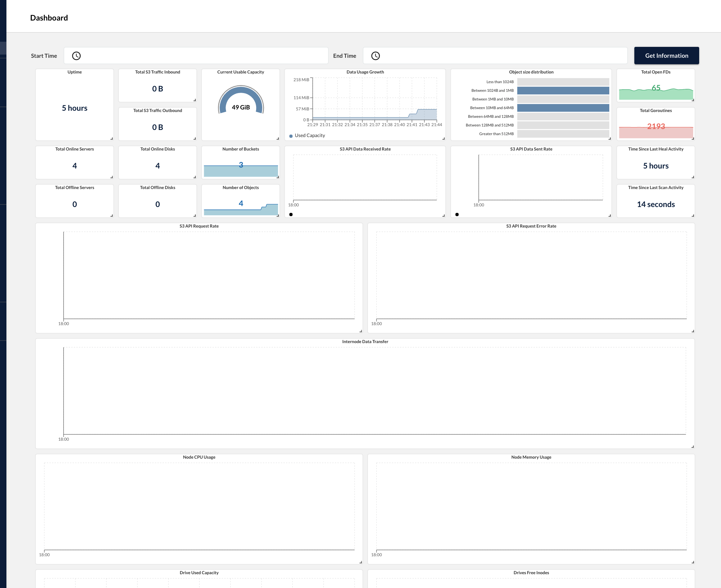721x588 pixels.
Task: Click the S3 API Data Received Rate resize handle
Action: click(443, 215)
